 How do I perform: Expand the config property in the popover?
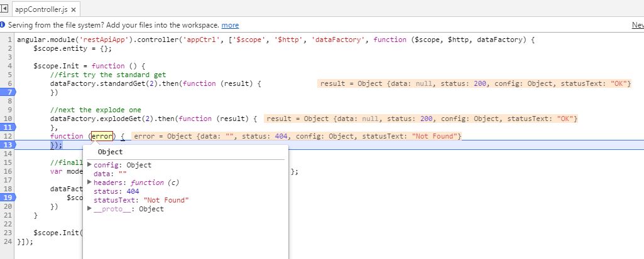[x=89, y=165]
